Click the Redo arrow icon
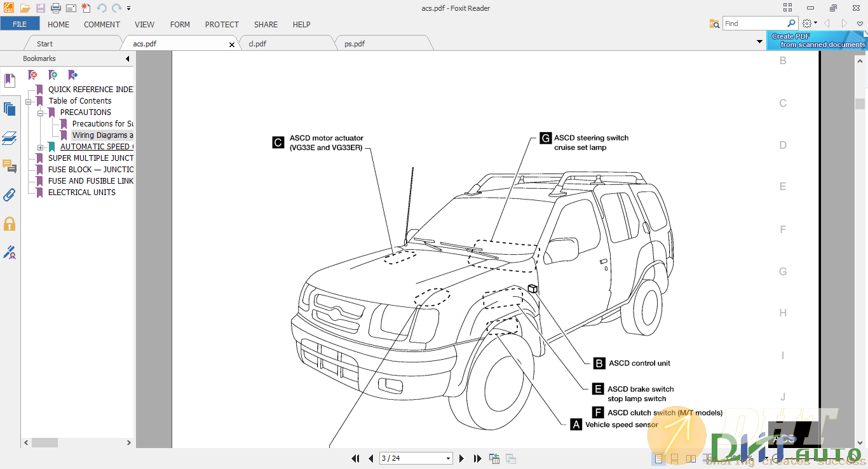This screenshot has height=469, width=868. click(116, 8)
